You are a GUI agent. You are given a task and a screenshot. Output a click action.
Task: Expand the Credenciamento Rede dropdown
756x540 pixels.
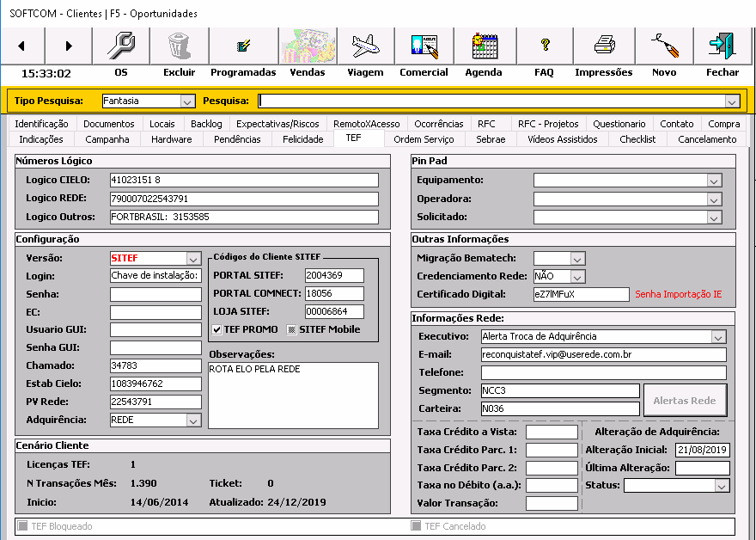[x=577, y=277]
